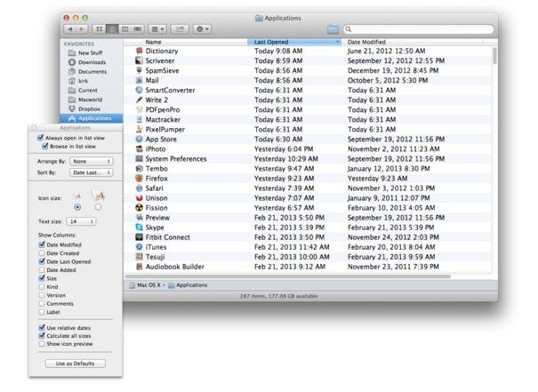Switch to column view in toolbar
The image size is (538, 392).
click(x=124, y=29)
